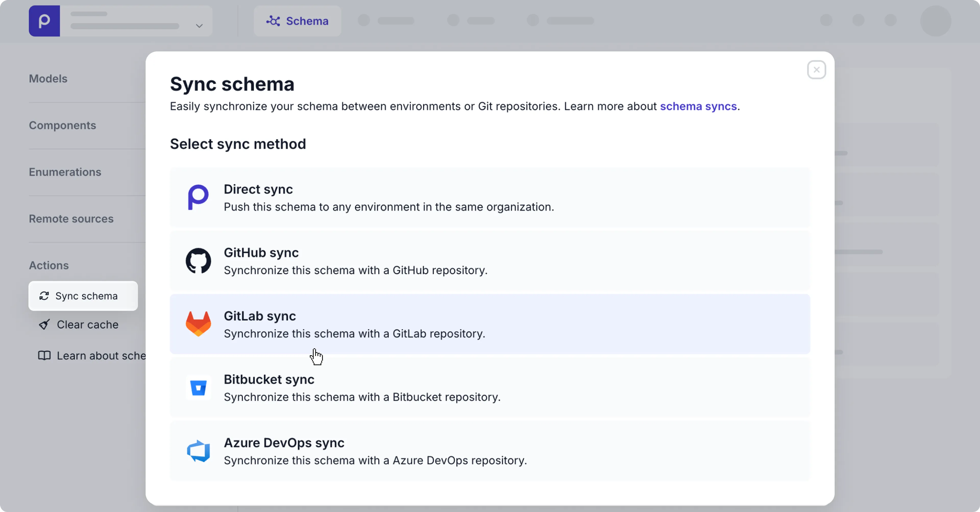Click the Prisma logo in the top-left corner
This screenshot has width=980, height=512.
pyautogui.click(x=44, y=21)
